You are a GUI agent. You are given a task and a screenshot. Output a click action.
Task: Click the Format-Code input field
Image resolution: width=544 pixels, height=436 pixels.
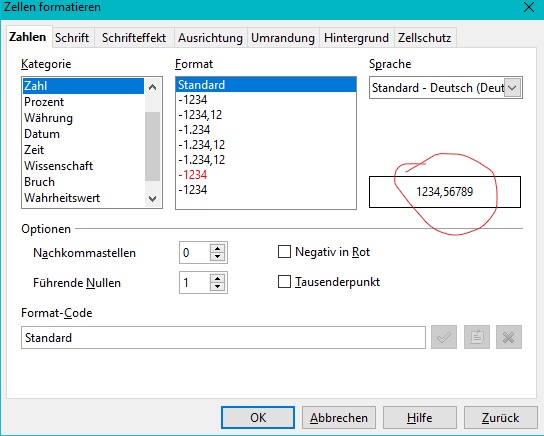tap(223, 337)
